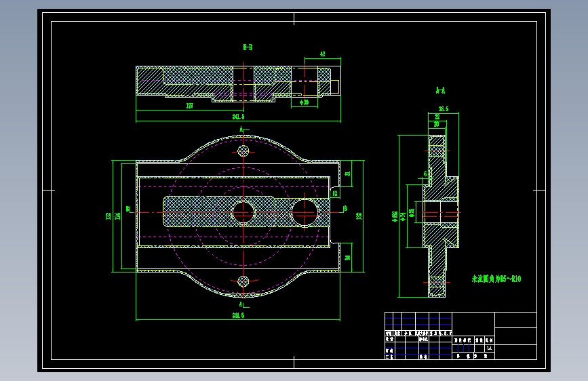
Task: Click the Φ162 outer diameter dimension
Action: coord(395,216)
